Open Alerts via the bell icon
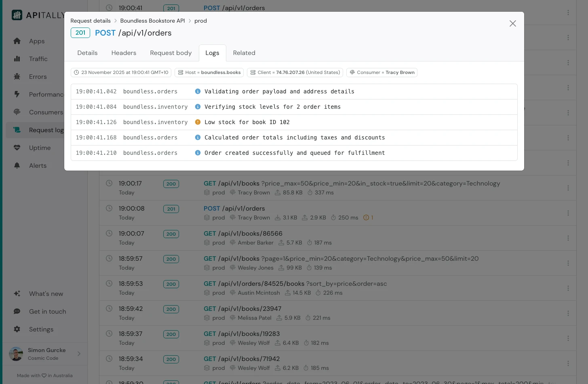Screen dimensions: 588x384 click(x=17, y=165)
